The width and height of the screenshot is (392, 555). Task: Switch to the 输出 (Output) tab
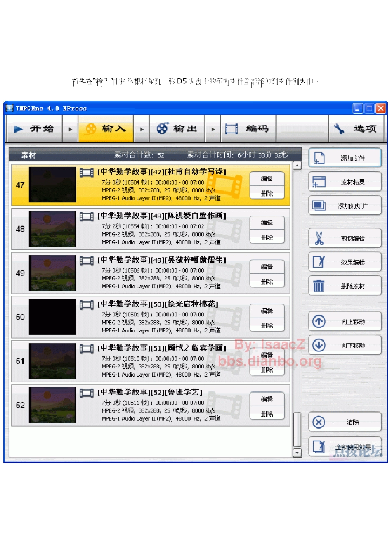point(177,129)
